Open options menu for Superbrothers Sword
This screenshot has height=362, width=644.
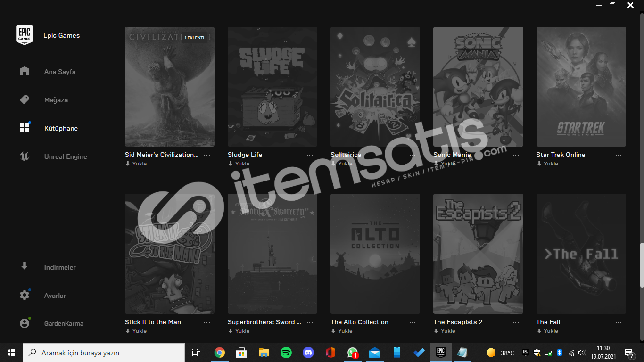pos(310,322)
